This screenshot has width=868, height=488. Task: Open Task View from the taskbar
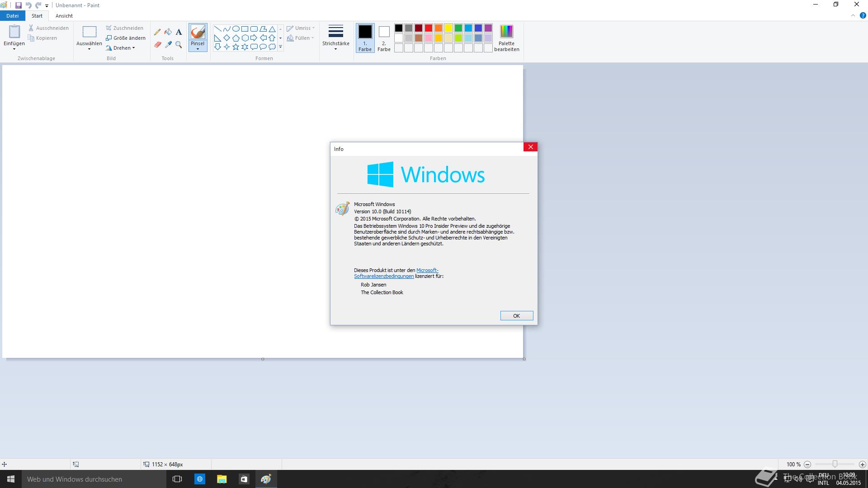(177, 479)
